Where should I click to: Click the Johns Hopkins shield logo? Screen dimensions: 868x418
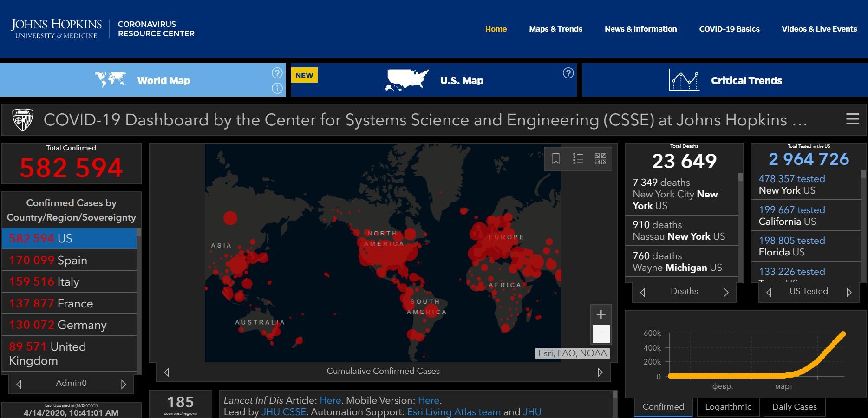click(23, 120)
